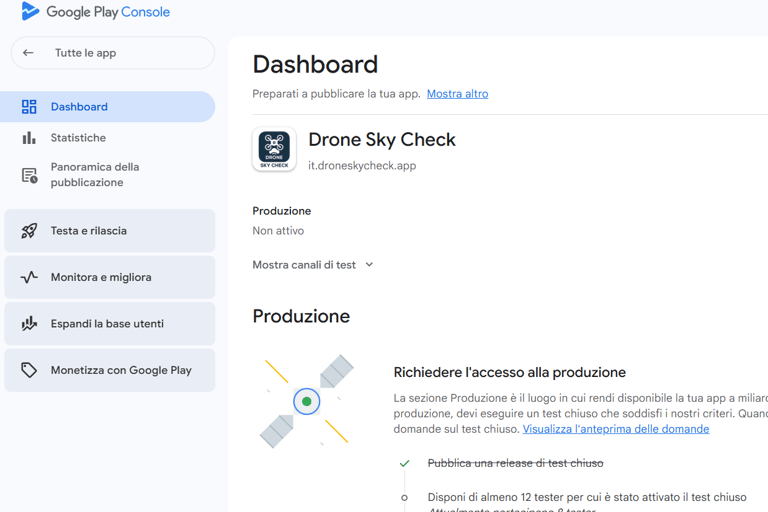The height and width of the screenshot is (512, 768).
Task: Click the circle bullet beside 12 tester step
Action: coord(404,498)
